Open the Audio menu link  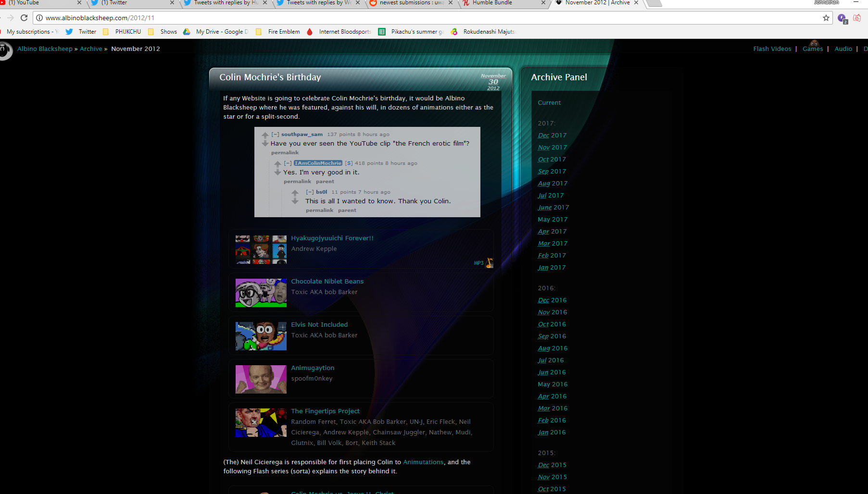pyautogui.click(x=843, y=49)
